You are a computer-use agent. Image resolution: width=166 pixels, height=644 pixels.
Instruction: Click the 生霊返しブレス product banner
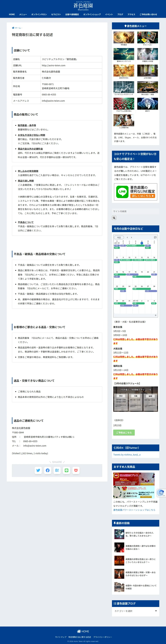134,492
